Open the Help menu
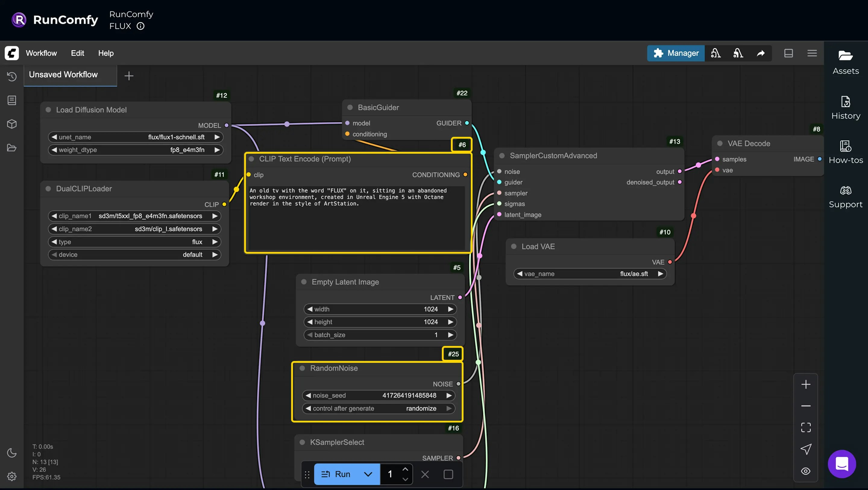 point(106,53)
